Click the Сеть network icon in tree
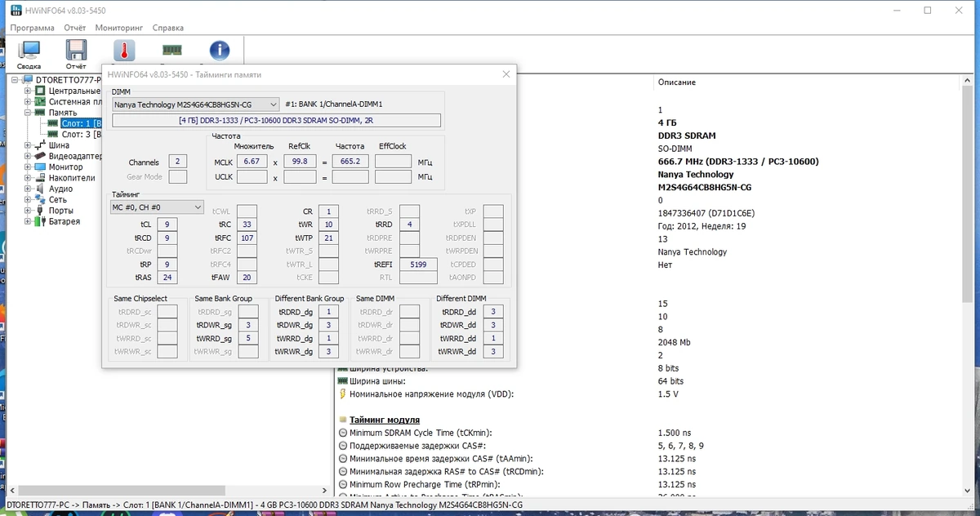 (41, 199)
